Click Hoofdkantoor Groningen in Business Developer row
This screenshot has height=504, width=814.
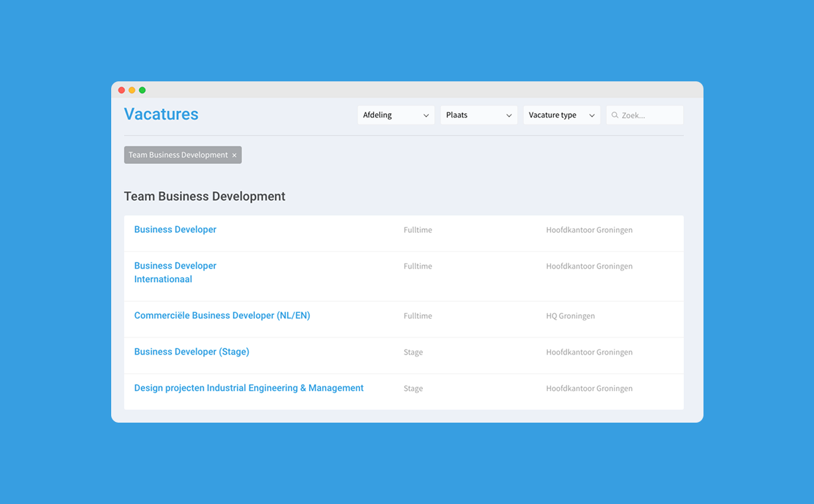click(589, 230)
